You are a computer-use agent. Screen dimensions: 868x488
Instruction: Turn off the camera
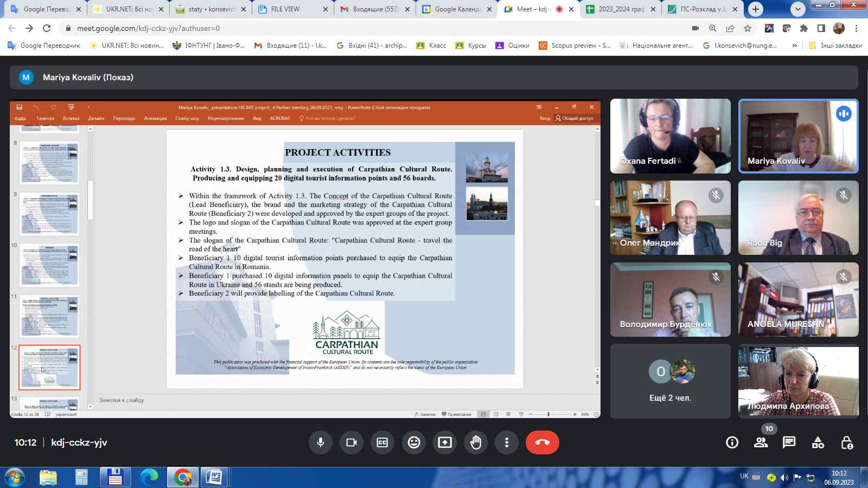(x=352, y=442)
